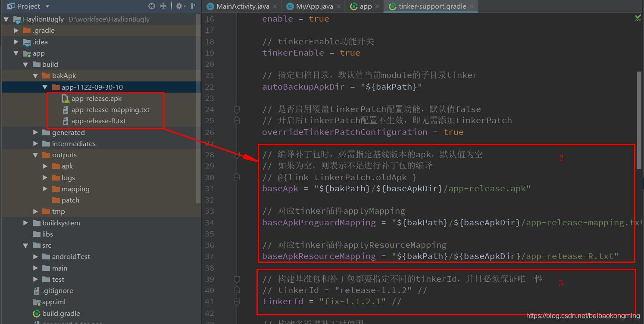
Task: Select the patch folder
Action: [70, 200]
